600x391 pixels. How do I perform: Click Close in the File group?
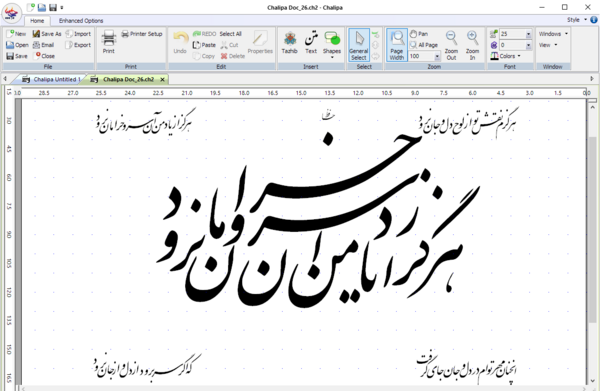pyautogui.click(x=44, y=56)
